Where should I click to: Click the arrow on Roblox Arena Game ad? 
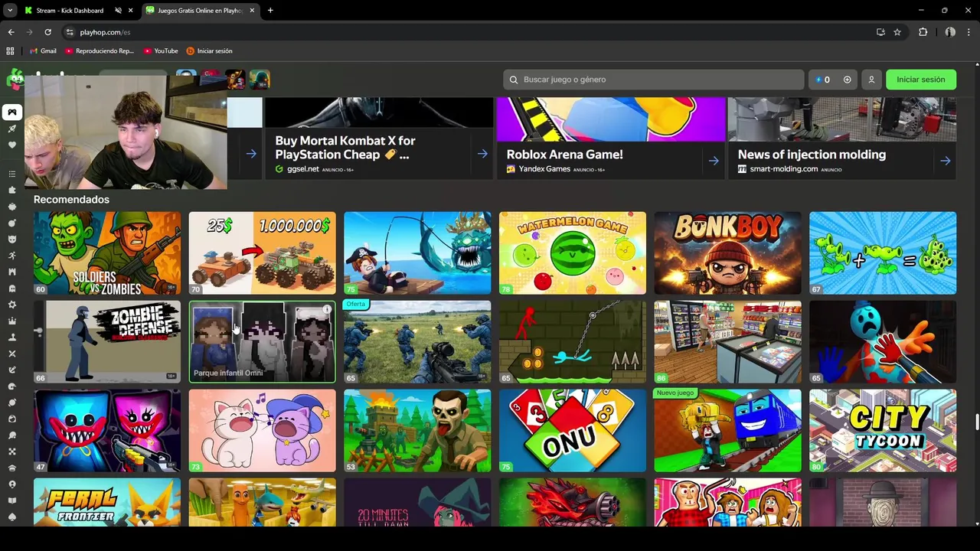point(713,161)
